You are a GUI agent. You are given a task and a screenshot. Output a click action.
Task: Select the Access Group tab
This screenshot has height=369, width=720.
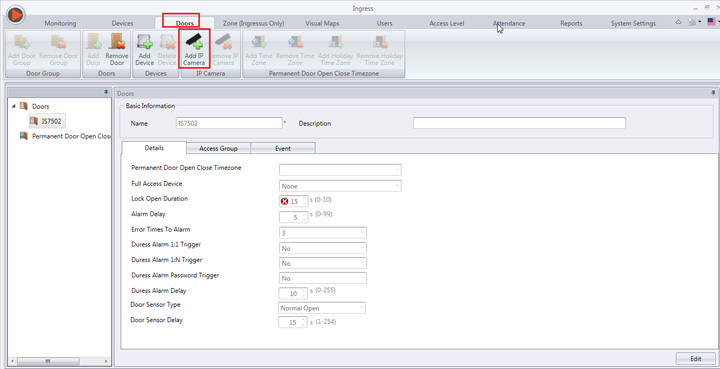click(x=218, y=148)
